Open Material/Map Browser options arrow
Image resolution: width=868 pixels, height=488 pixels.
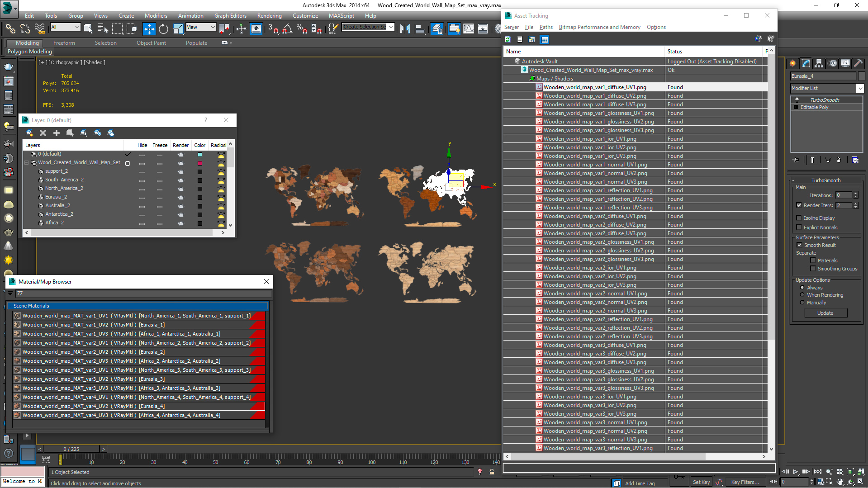point(10,293)
